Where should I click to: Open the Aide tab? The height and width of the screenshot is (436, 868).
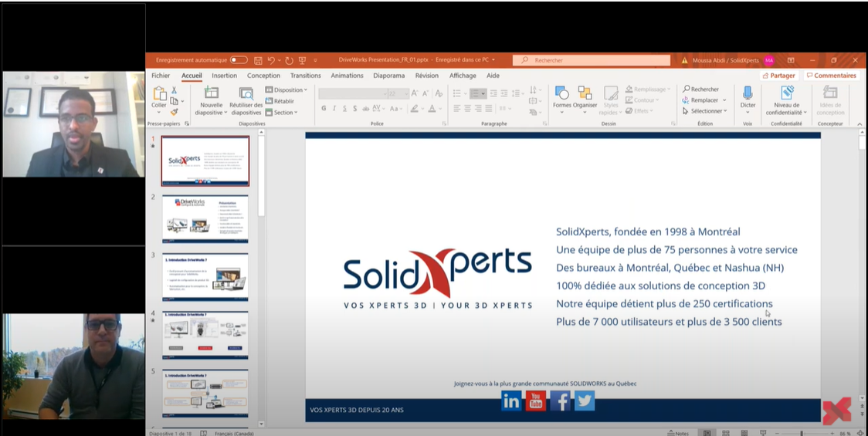493,76
